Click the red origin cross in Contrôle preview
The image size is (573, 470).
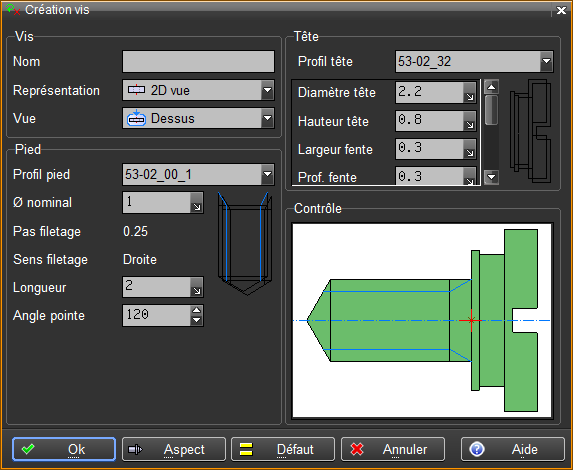pyautogui.click(x=471, y=321)
